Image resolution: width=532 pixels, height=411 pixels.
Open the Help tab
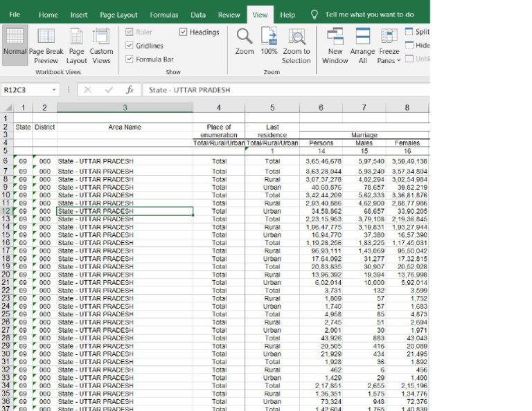pos(287,15)
